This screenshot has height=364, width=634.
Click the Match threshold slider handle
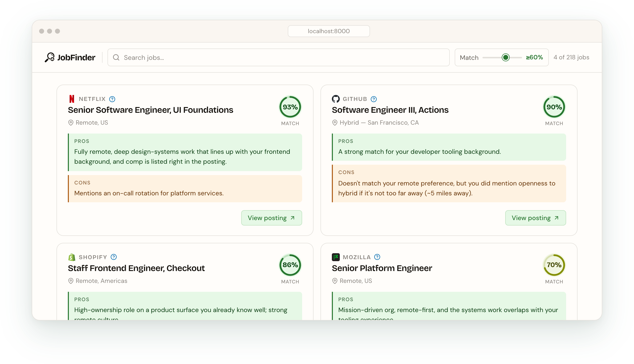pos(506,58)
